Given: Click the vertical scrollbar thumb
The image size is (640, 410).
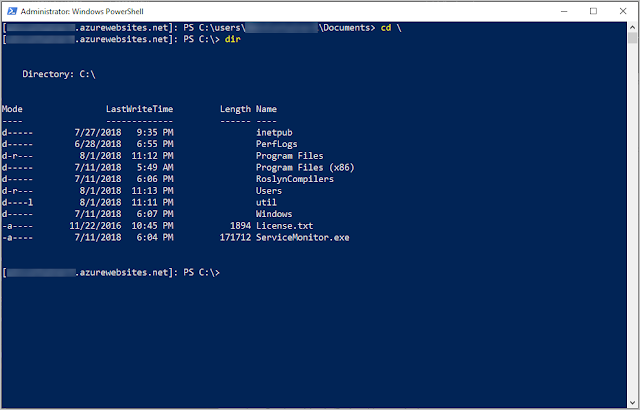Looking at the screenshot, I should 632,38.
